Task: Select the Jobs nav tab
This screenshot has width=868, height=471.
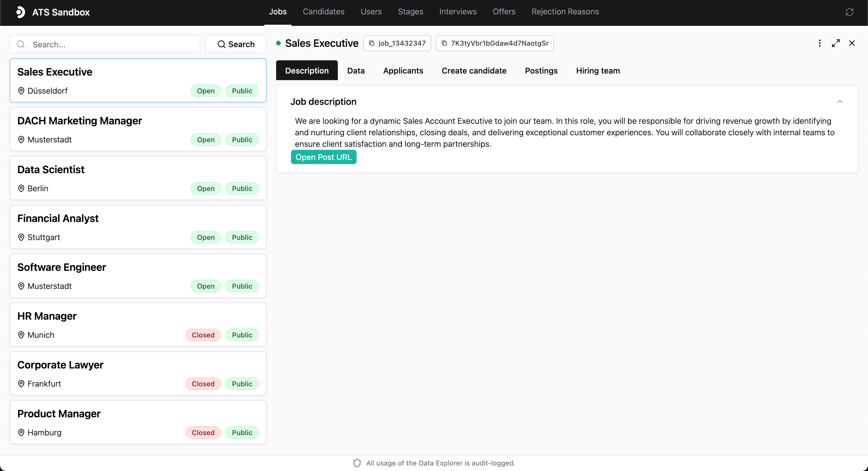Action: click(278, 12)
